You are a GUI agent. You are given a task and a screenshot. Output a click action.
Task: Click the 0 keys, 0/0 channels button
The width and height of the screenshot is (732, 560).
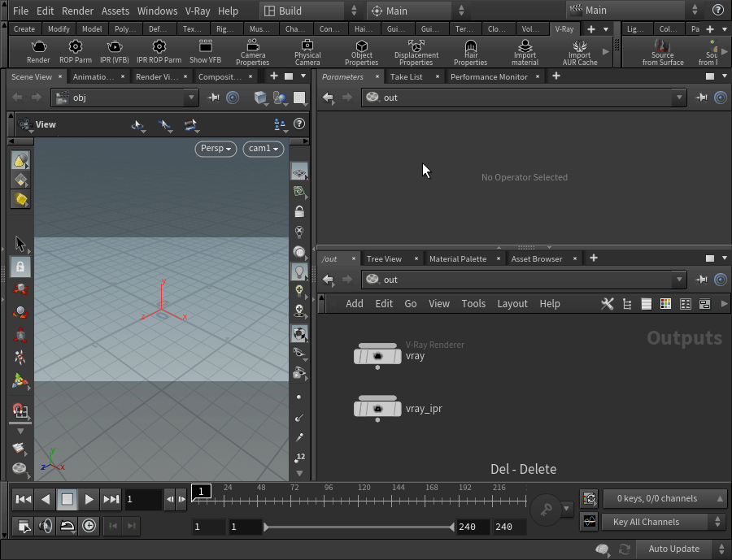tap(663, 498)
